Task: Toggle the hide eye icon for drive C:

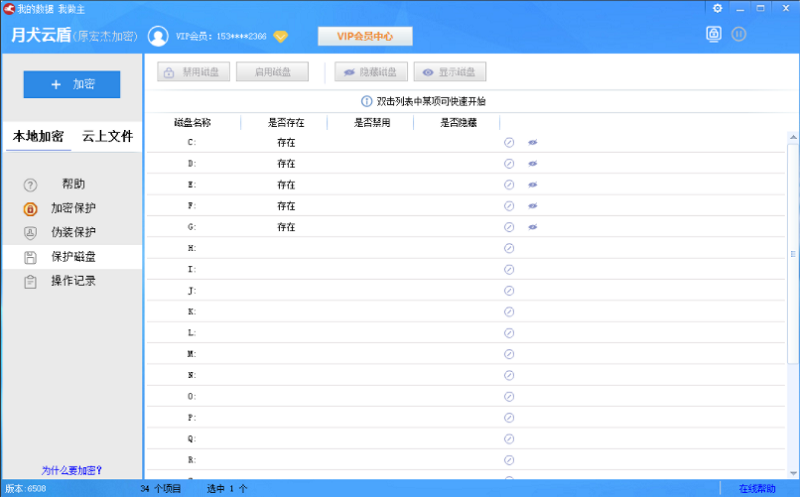Action: pos(533,142)
